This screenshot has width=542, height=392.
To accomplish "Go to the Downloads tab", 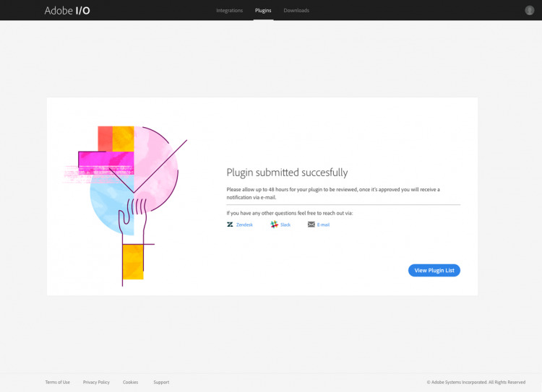I will (x=296, y=10).
